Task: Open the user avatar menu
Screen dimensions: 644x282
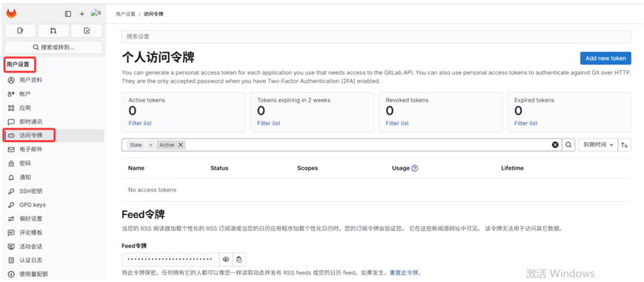Action: pos(96,13)
